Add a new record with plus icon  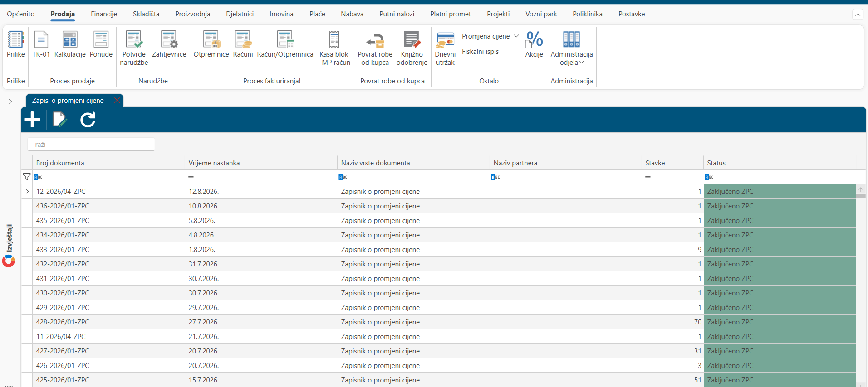click(x=32, y=120)
